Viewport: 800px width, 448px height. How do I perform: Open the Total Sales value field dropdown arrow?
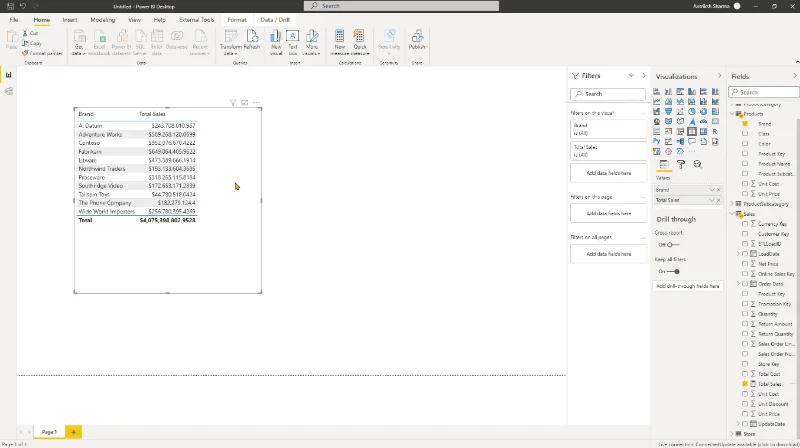click(x=712, y=200)
